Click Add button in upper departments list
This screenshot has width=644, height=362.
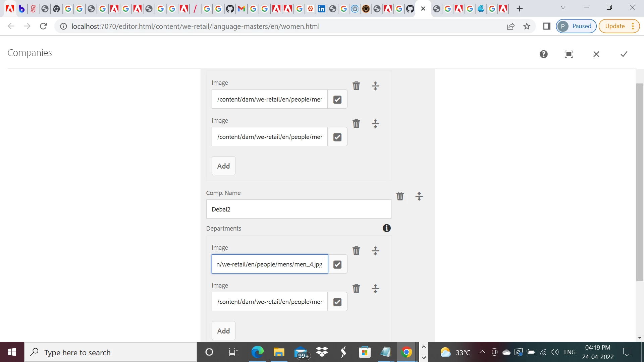click(223, 166)
